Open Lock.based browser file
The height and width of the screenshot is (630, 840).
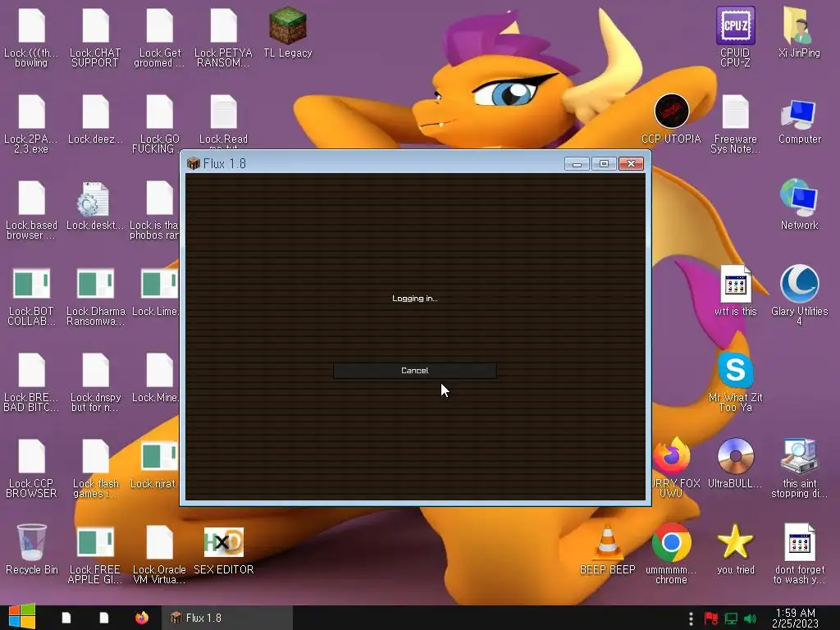point(31,210)
